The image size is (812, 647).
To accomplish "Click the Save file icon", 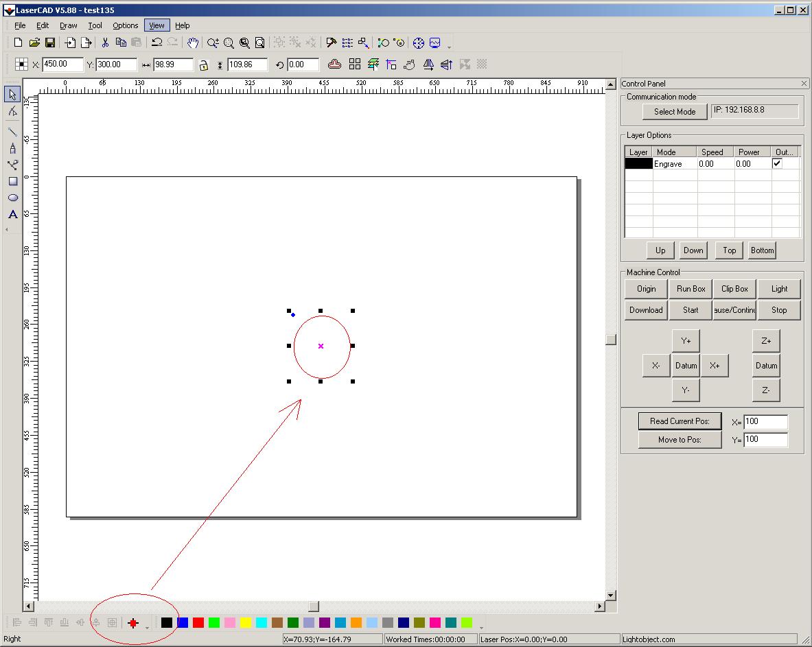I will (x=50, y=43).
